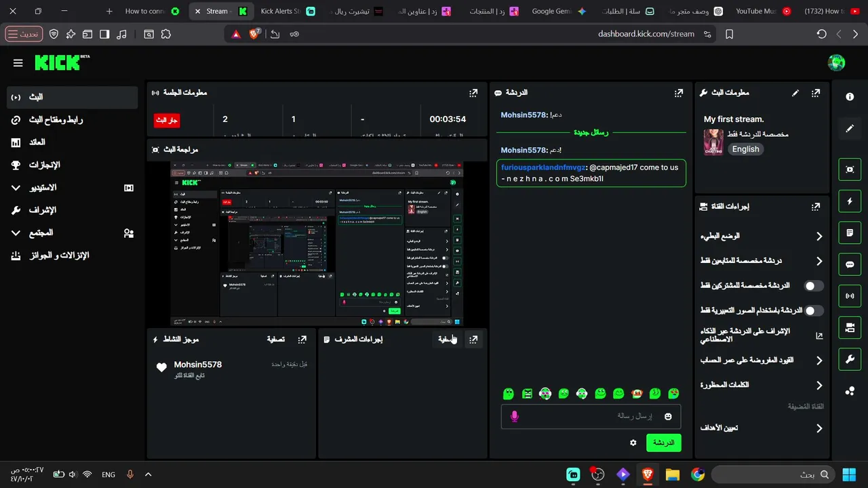Toggle stream preview widget in right rail
Viewport: 868px width, 488px height.
point(850,169)
